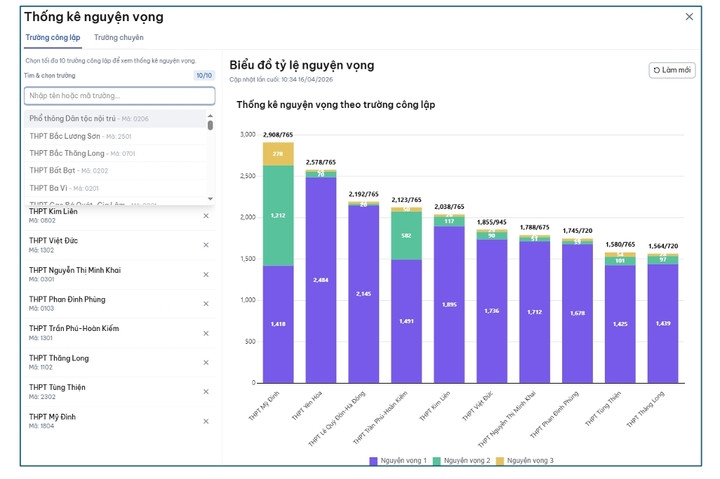720x479 pixels.
Task: Focus the school name search input field
Action: [119, 96]
